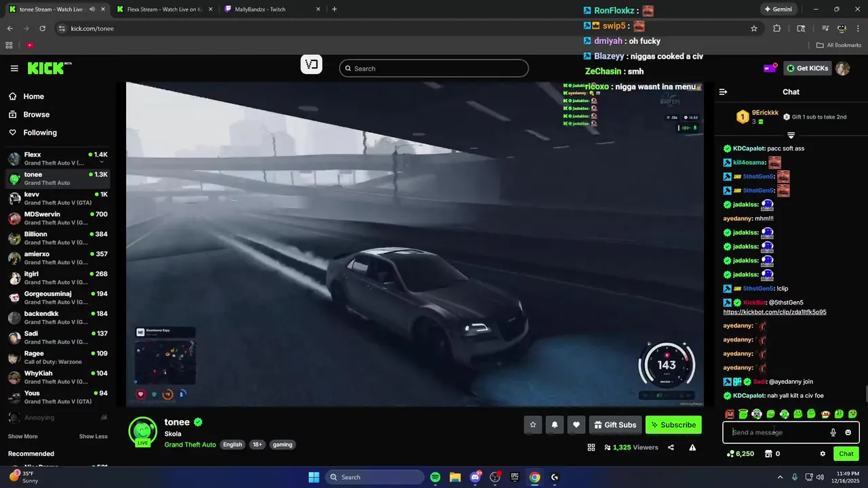
Task: Open Ragee's Warzone channel in sidebar
Action: click(x=57, y=357)
